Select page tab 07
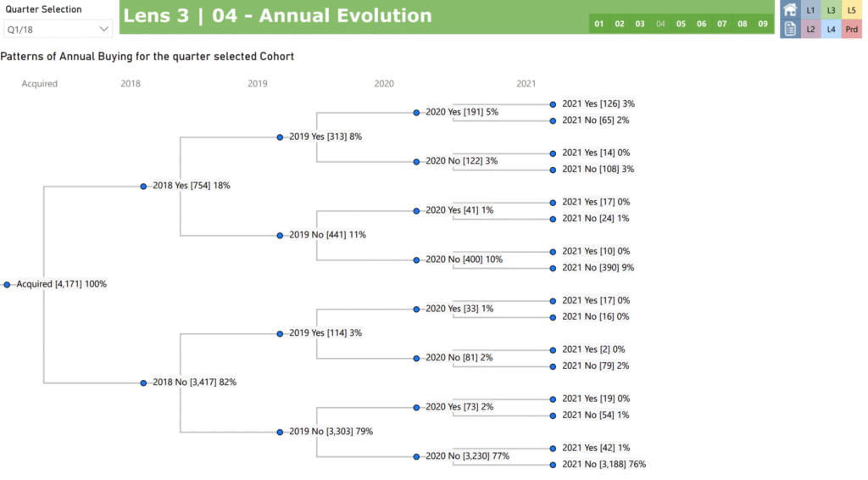 [722, 24]
